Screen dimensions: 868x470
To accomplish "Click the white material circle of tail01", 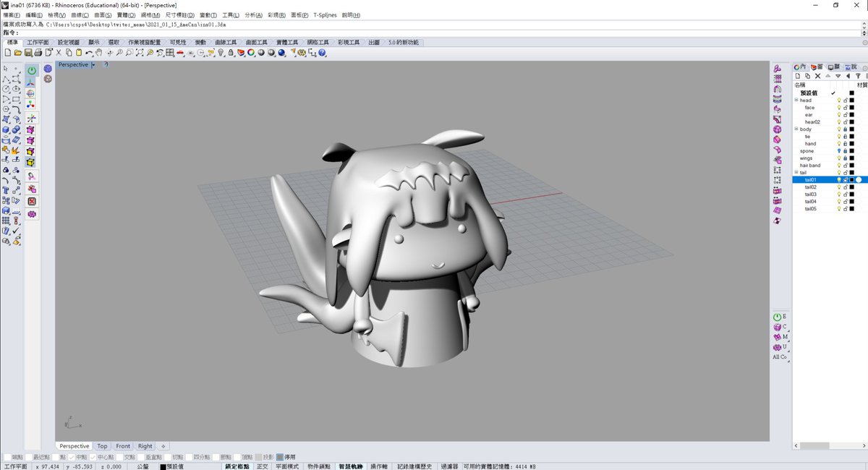I will click(x=859, y=180).
